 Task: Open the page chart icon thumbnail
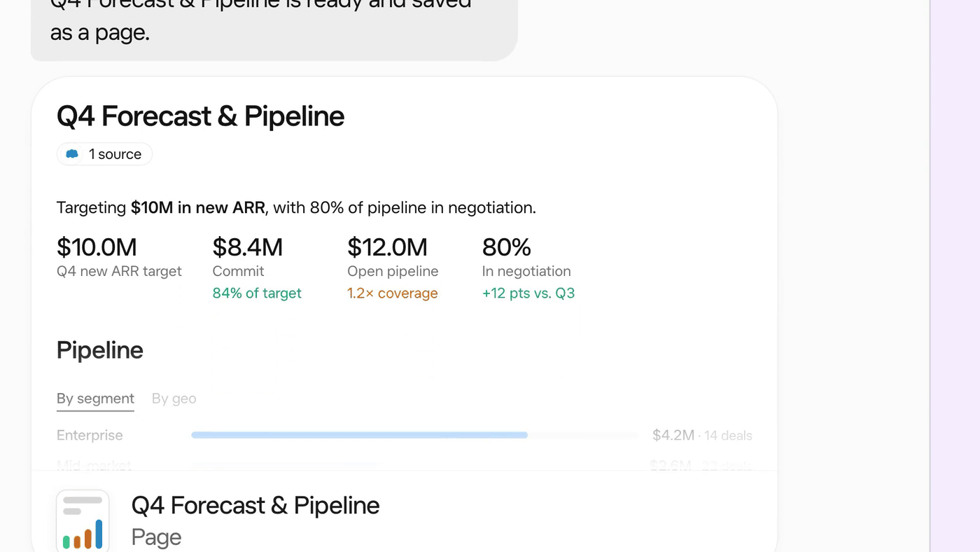83,520
